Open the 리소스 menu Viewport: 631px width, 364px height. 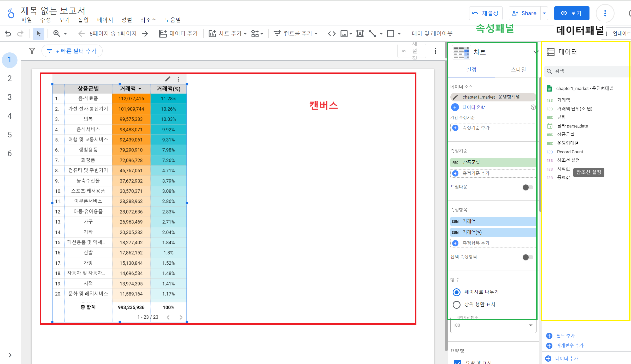[x=148, y=20]
